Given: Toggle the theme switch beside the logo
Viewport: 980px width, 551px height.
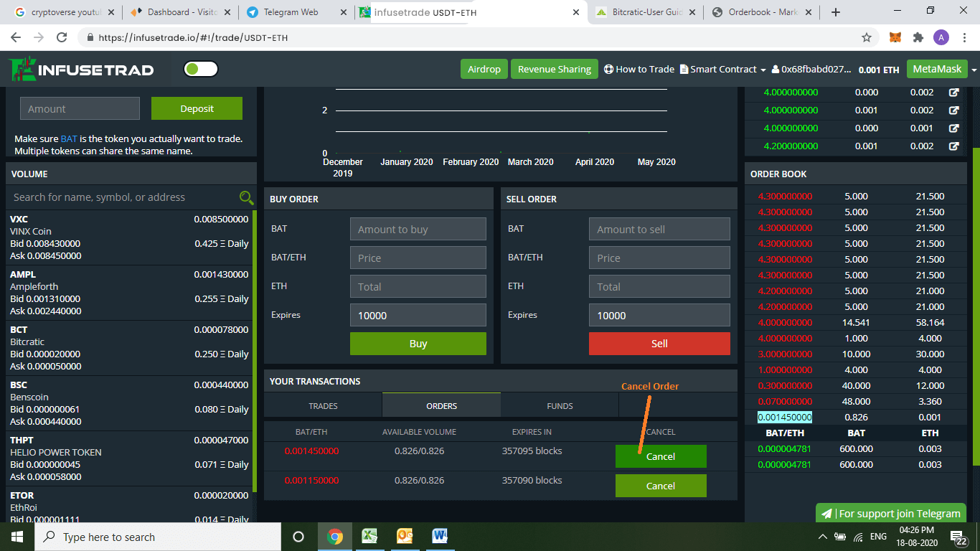Looking at the screenshot, I should click(201, 69).
